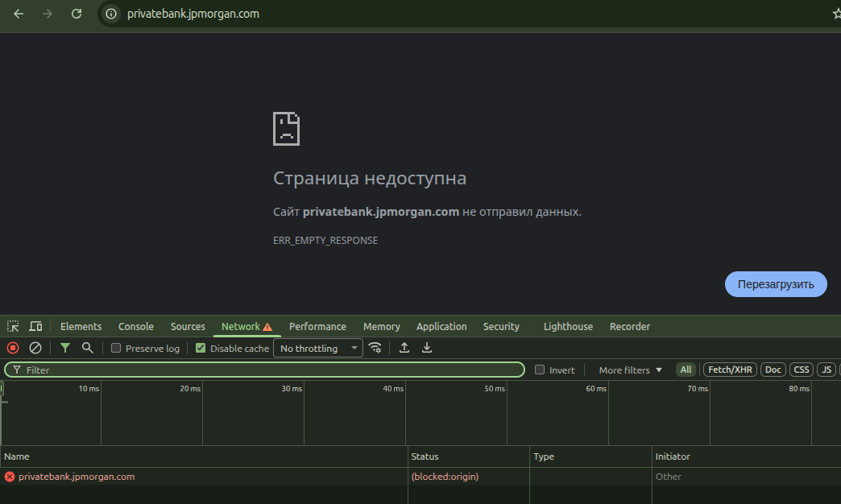Open the Memory tab
Viewport: 841px width, 504px height.
pyautogui.click(x=381, y=327)
